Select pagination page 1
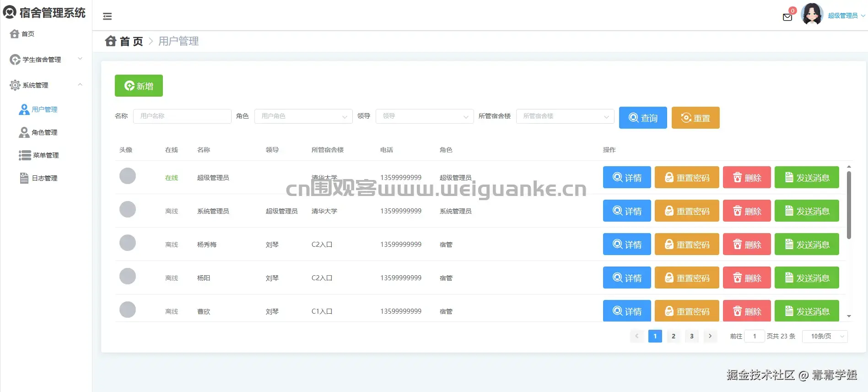This screenshot has width=868, height=392. pos(655,336)
